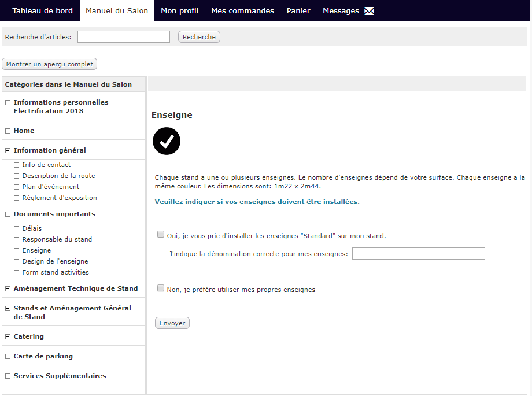532x396 pixels.
Task: Click the box icon beside Délais
Action: [x=16, y=229]
